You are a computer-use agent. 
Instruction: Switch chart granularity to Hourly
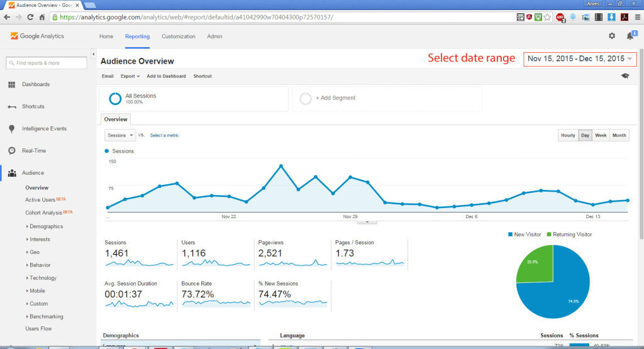coord(568,135)
